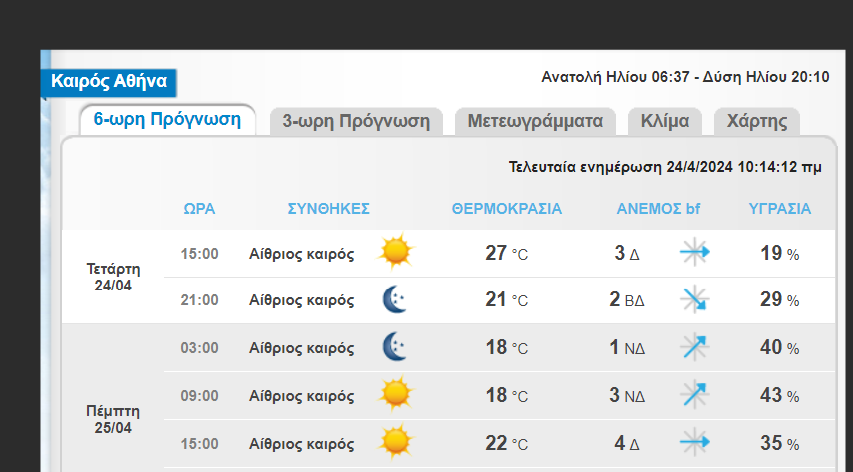Click the 40 % humidity value
The width and height of the screenshot is (853, 472).
point(780,347)
